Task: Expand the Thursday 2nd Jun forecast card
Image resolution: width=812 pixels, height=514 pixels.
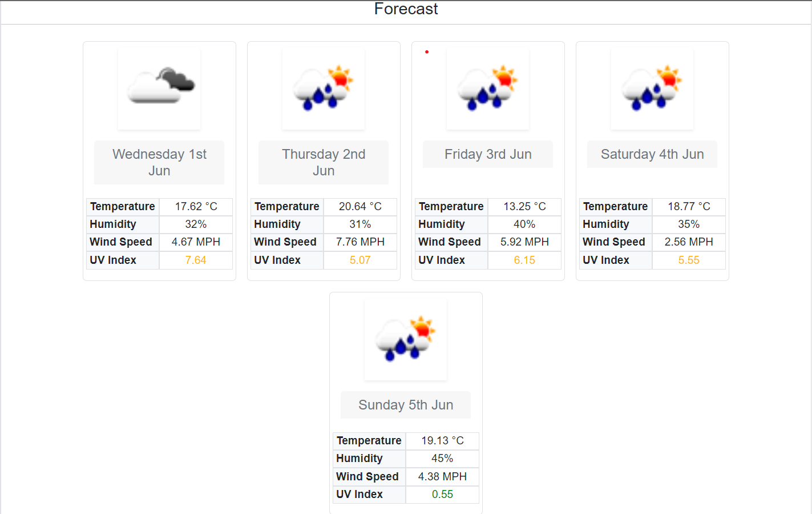Action: (323, 160)
